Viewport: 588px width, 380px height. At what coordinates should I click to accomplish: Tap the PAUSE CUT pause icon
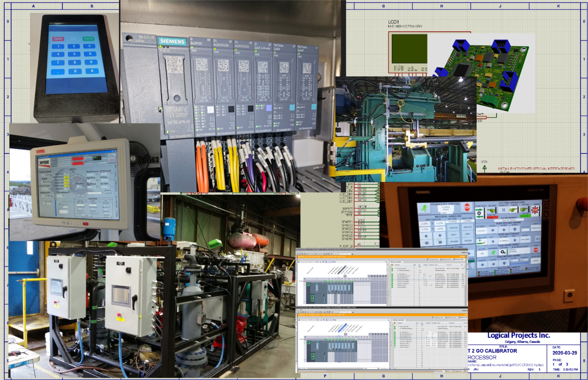point(503,210)
